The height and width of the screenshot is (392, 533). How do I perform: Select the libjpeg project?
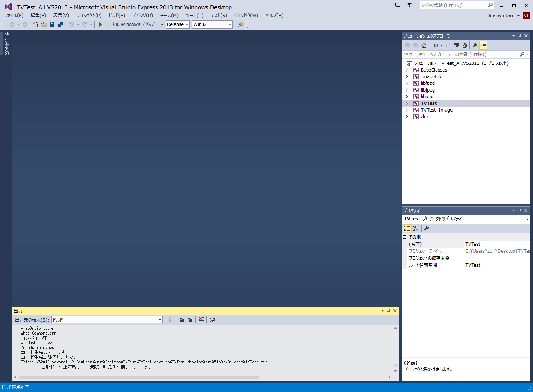[428, 90]
